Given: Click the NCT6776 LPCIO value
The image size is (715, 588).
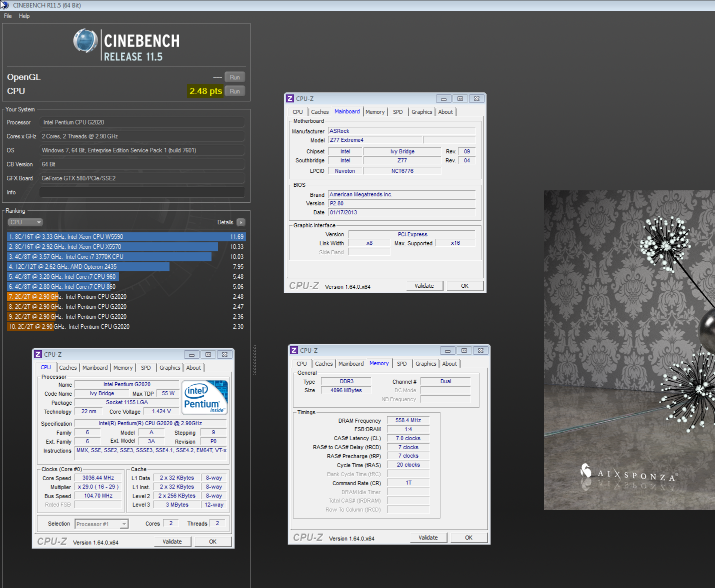Looking at the screenshot, I should (x=402, y=171).
